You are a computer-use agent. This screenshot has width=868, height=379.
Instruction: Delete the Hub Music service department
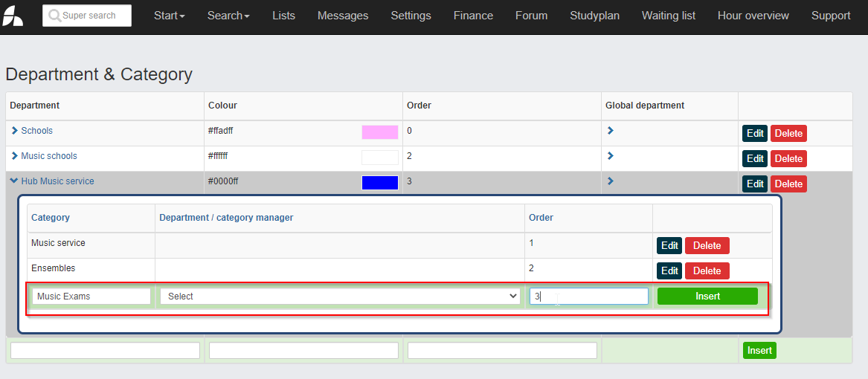[788, 184]
